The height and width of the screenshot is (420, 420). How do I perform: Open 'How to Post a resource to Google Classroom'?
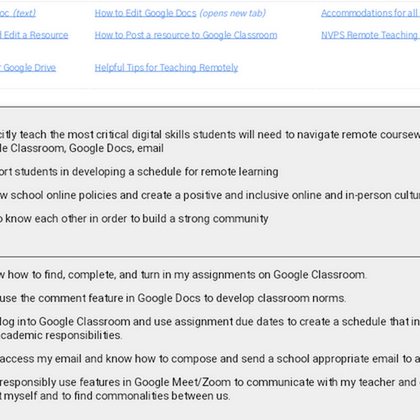(186, 35)
